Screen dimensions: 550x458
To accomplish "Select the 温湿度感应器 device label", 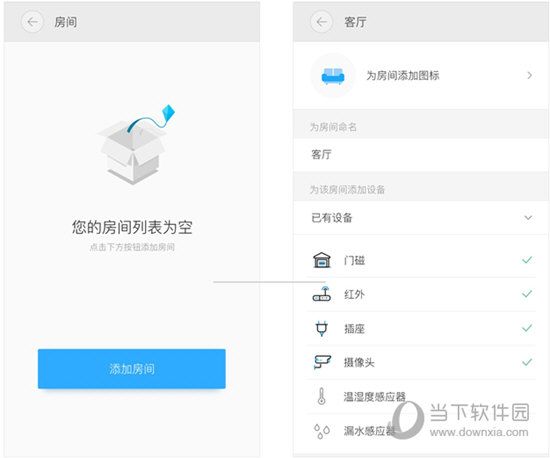I will (x=375, y=397).
